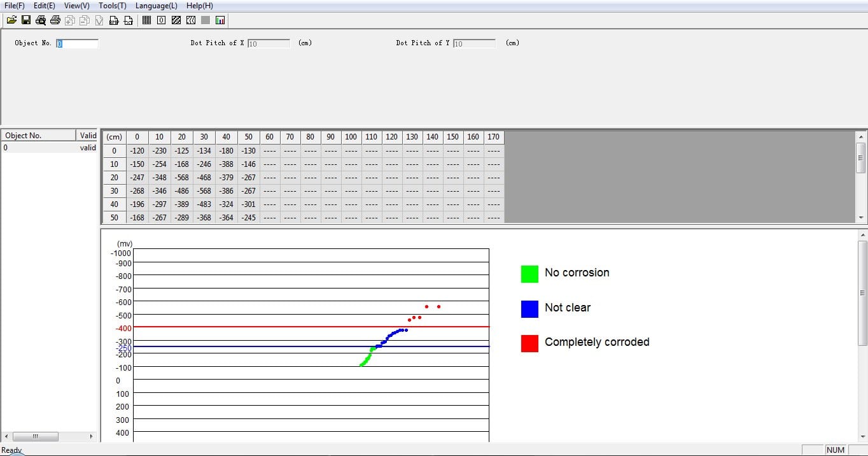Open the File menu
The width and height of the screenshot is (868, 456).
(14, 6)
